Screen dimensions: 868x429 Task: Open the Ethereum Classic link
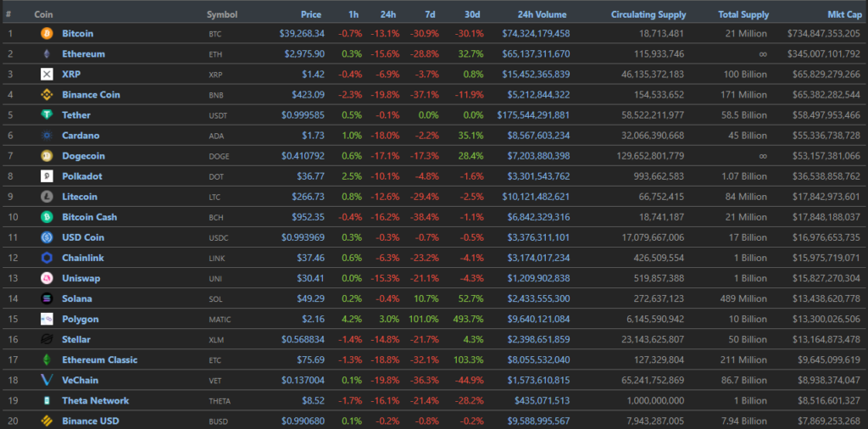tap(99, 359)
